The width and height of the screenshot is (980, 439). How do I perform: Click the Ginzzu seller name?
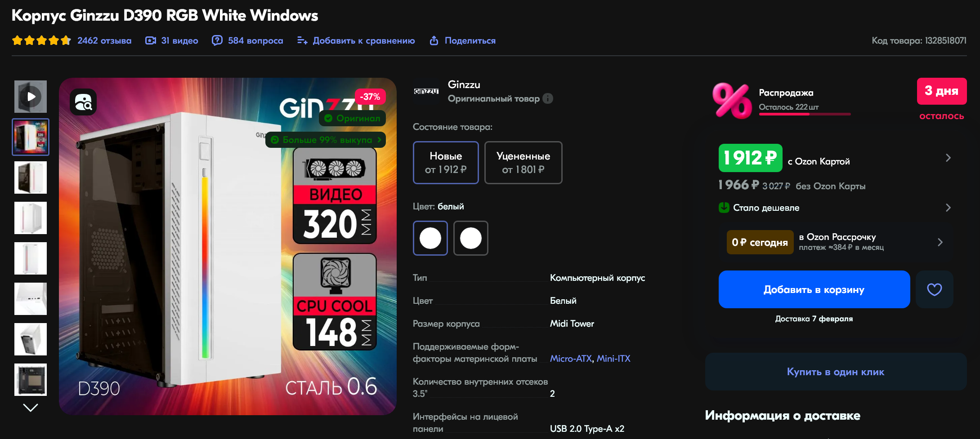coord(464,84)
